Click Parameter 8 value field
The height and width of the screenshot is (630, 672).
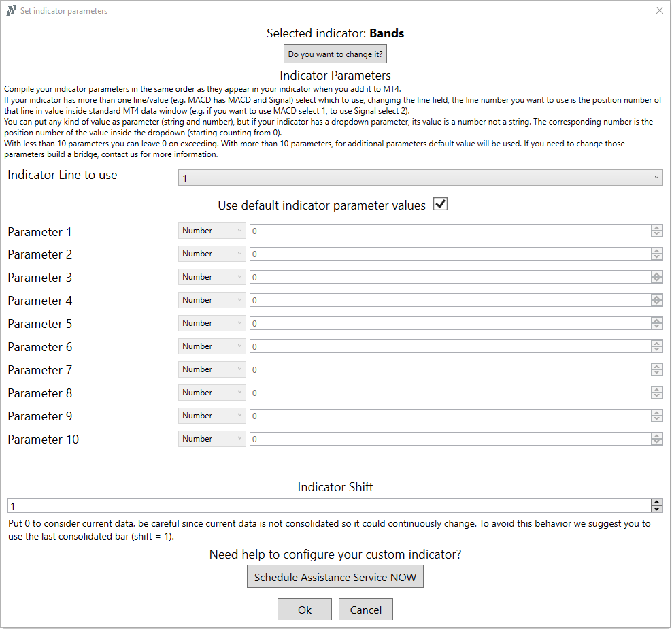point(450,393)
